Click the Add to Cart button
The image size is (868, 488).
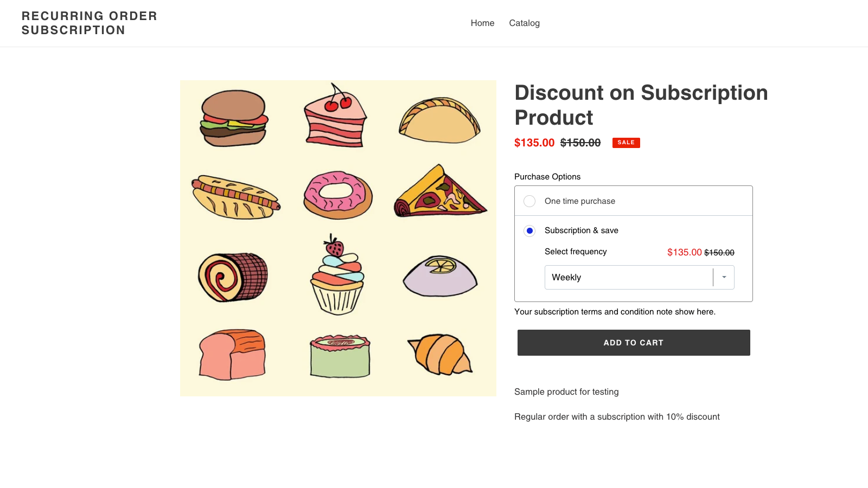coord(633,342)
